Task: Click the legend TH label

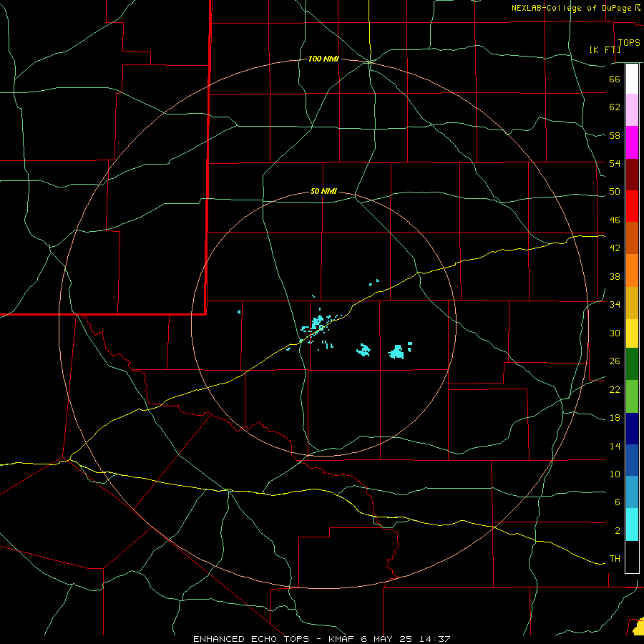Action: (x=615, y=559)
